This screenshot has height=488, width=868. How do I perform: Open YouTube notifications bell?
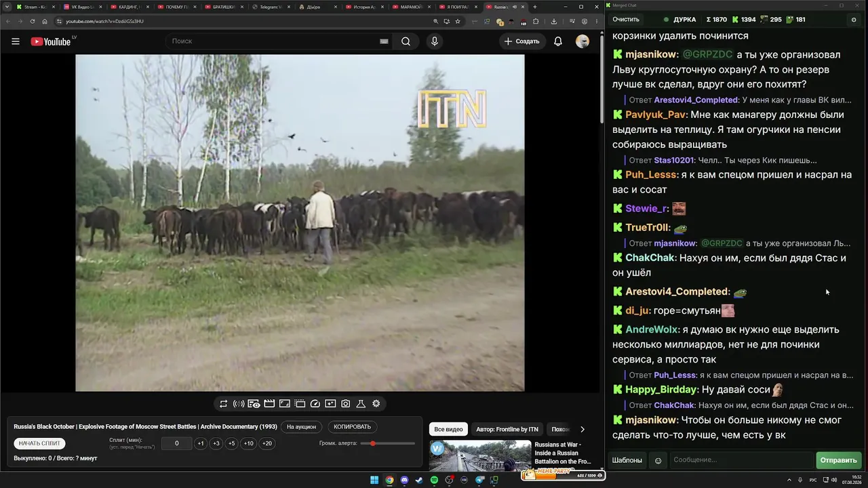click(558, 41)
